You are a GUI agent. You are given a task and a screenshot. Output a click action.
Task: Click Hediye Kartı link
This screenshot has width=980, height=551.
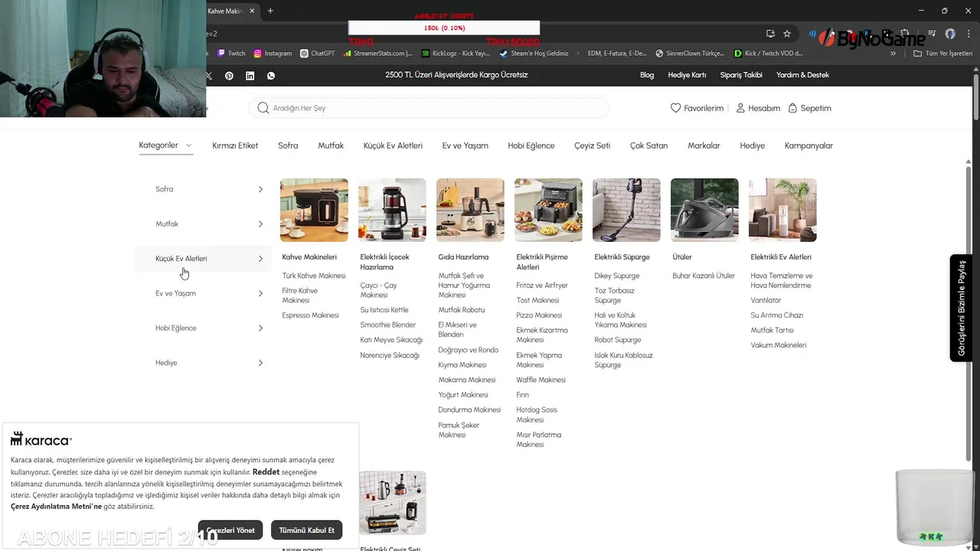pyautogui.click(x=687, y=75)
